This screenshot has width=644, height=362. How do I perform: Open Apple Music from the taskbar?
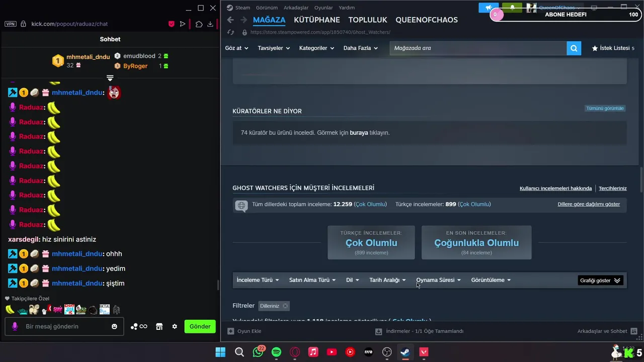pos(313,352)
